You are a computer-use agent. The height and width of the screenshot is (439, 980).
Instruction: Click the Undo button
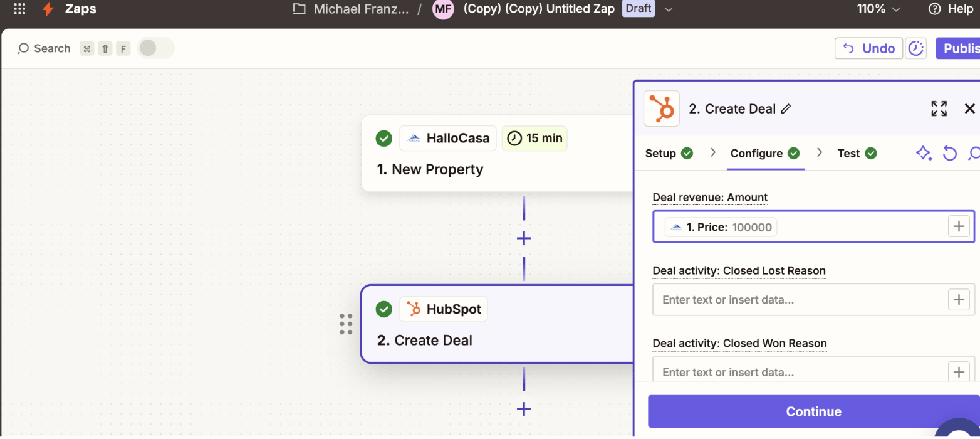868,48
